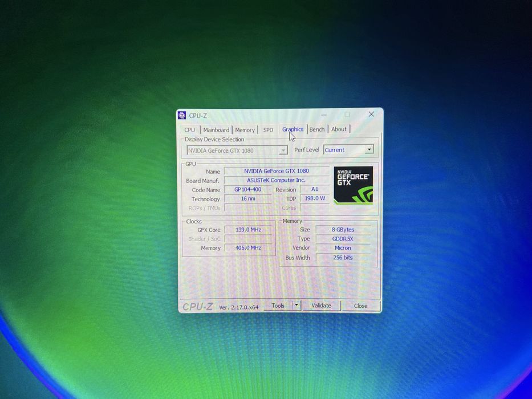Click the Revision value A1
The width and height of the screenshot is (532, 399).
point(315,189)
